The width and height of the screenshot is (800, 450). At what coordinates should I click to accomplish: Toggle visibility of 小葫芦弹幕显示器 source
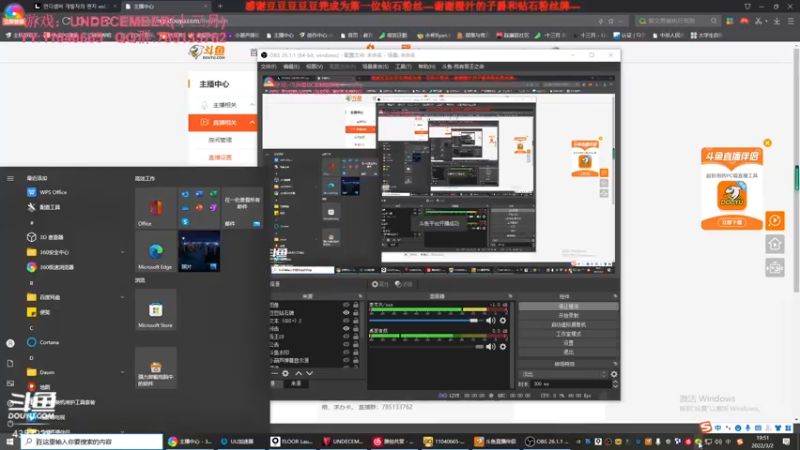point(346,360)
